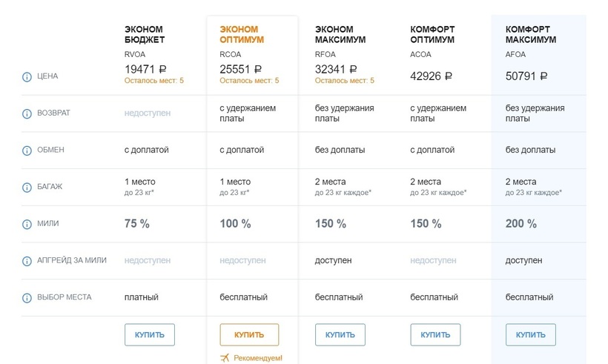Screen dimensions: 608x364
Task: Click the 19471 ₽ price
Action: (145, 69)
